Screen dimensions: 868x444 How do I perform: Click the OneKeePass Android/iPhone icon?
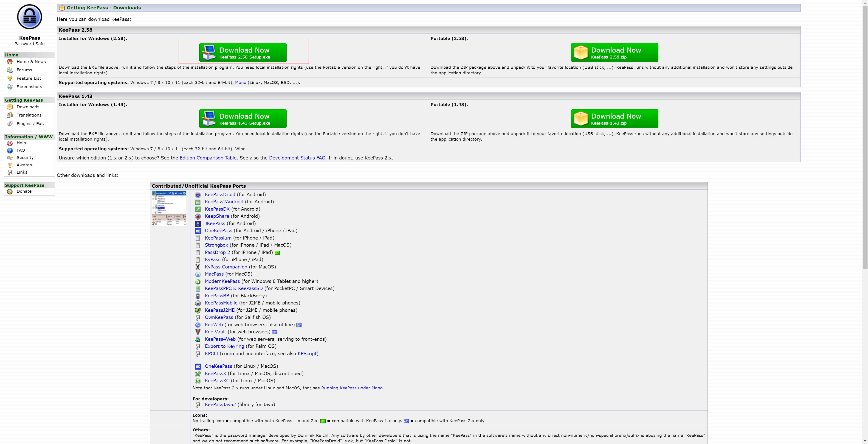pyautogui.click(x=198, y=231)
